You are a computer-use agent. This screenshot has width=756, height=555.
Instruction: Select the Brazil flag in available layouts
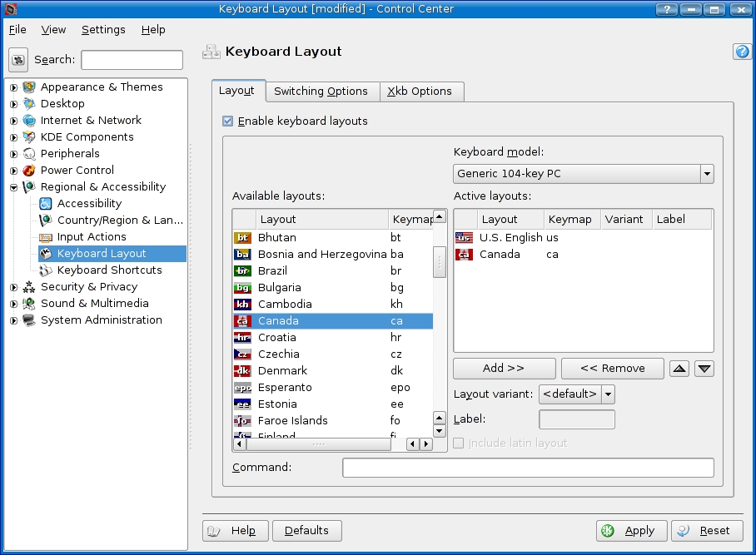242,271
